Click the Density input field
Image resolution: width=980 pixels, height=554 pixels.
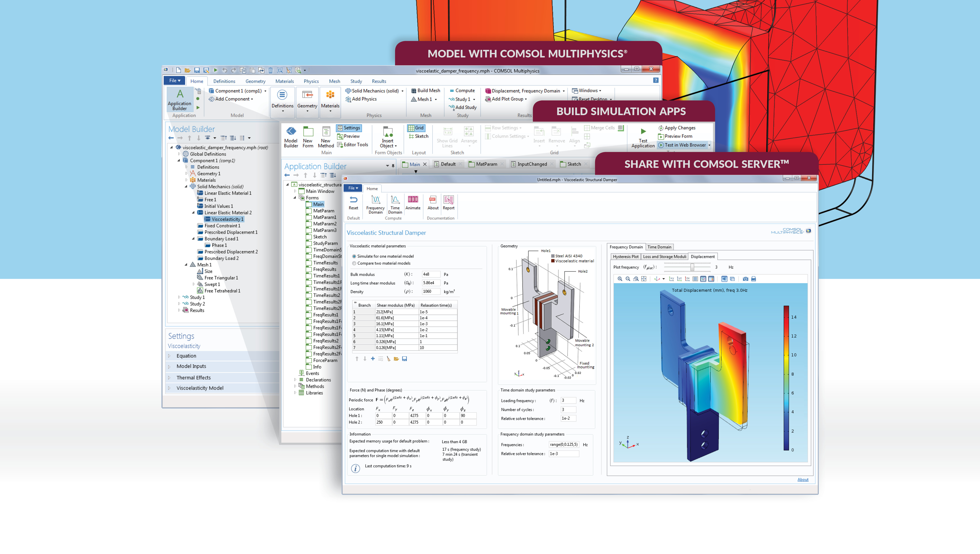(x=431, y=291)
